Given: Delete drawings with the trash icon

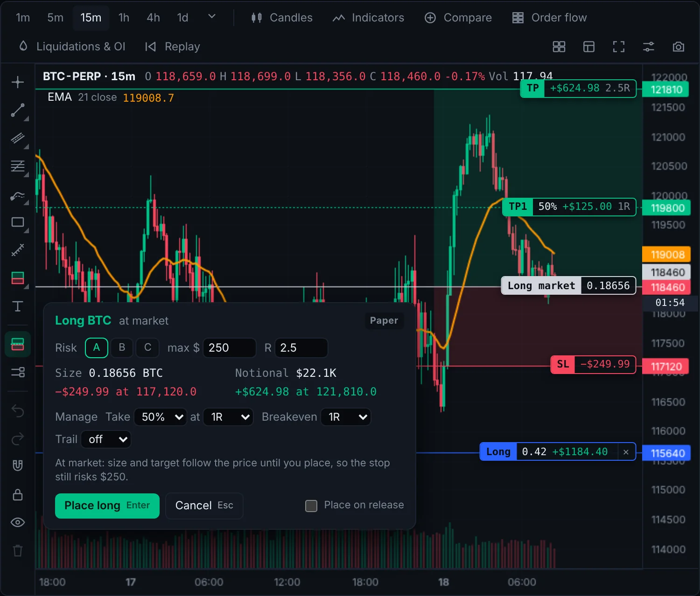Looking at the screenshot, I should [x=18, y=551].
